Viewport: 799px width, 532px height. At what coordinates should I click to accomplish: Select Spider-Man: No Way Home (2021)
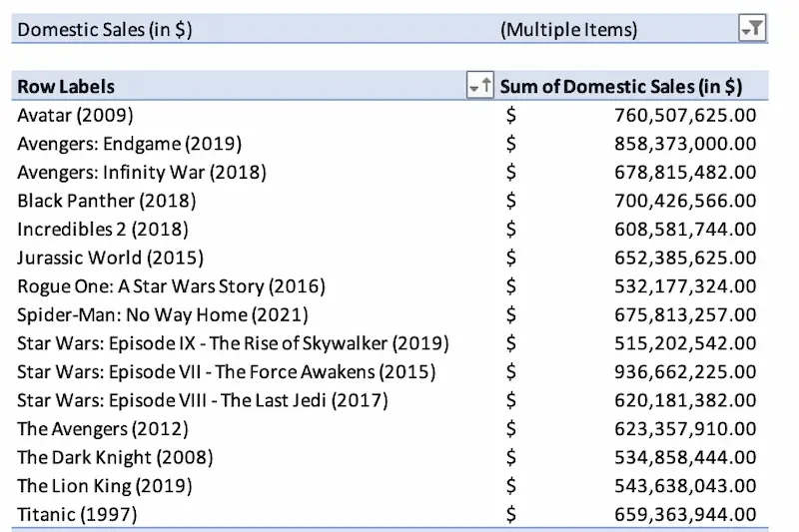pyautogui.click(x=163, y=314)
